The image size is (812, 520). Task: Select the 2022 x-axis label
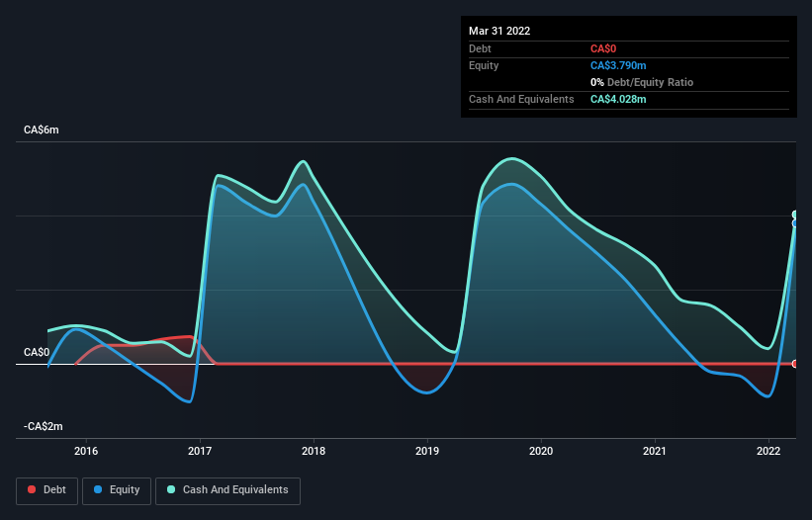tap(768, 451)
